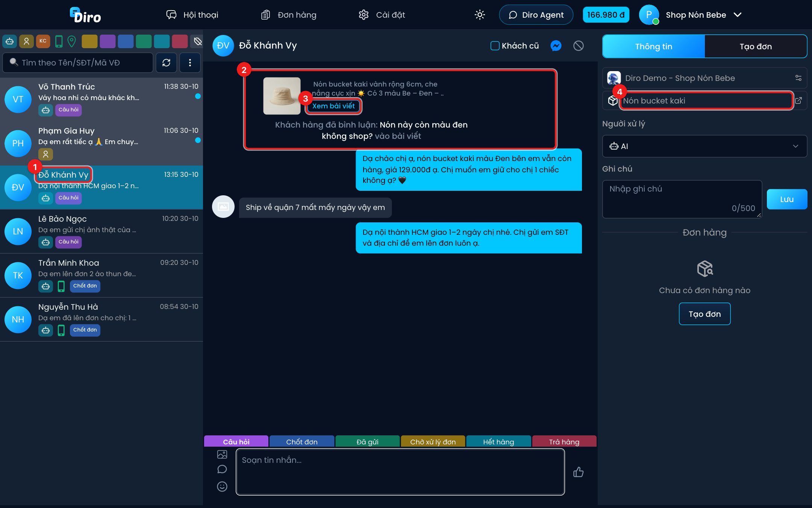The height and width of the screenshot is (508, 812).
Task: Focus the search by name/phone field
Action: pos(78,62)
